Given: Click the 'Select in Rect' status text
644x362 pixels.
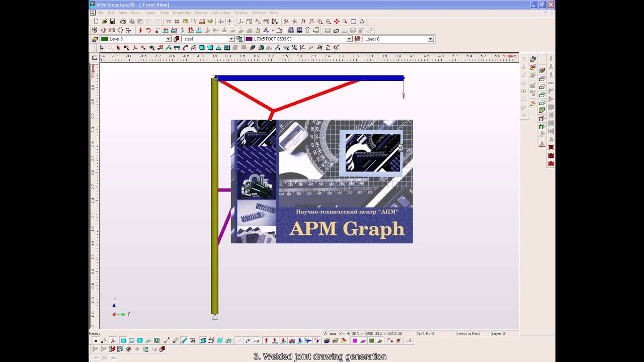Looking at the screenshot, I should tap(468, 333).
